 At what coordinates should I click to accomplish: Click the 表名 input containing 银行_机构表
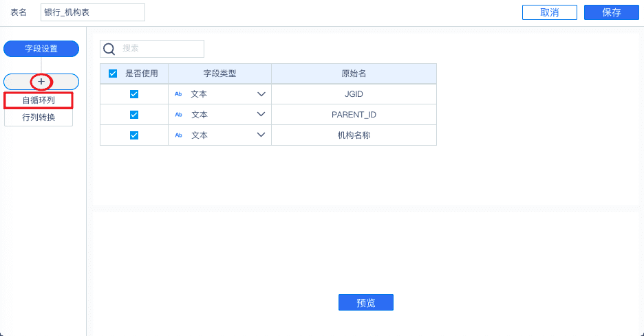click(93, 12)
